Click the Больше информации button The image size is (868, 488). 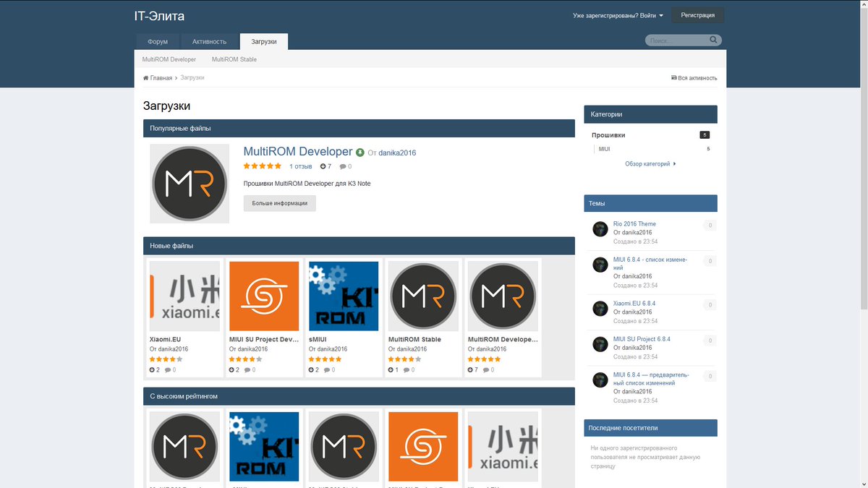(x=279, y=203)
